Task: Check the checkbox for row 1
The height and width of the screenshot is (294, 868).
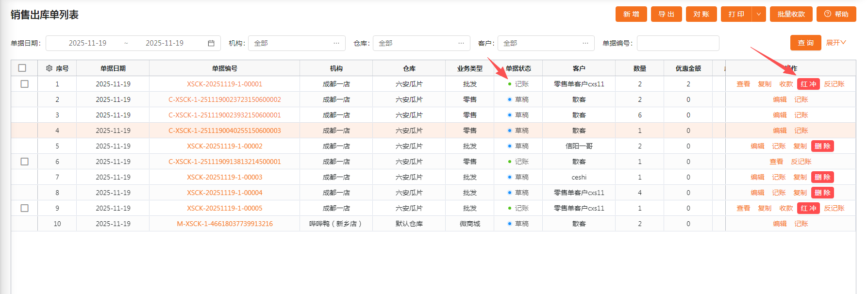Action: tap(25, 84)
